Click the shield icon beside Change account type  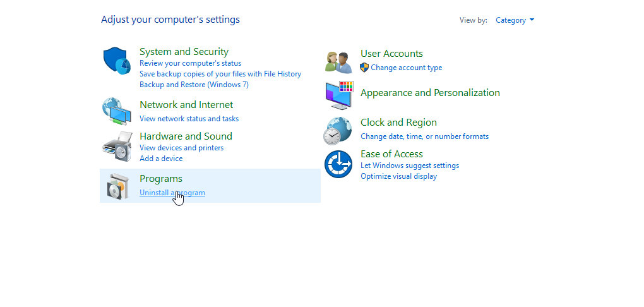tap(364, 68)
